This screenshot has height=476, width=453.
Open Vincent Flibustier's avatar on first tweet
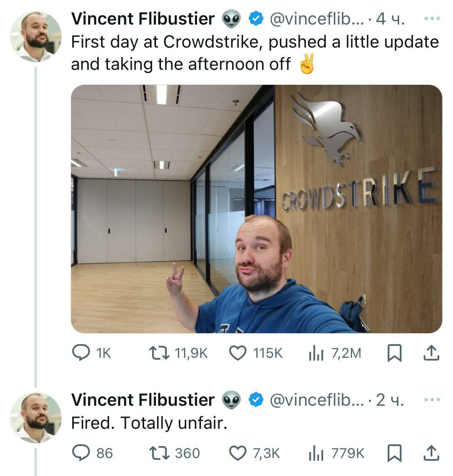(36, 37)
